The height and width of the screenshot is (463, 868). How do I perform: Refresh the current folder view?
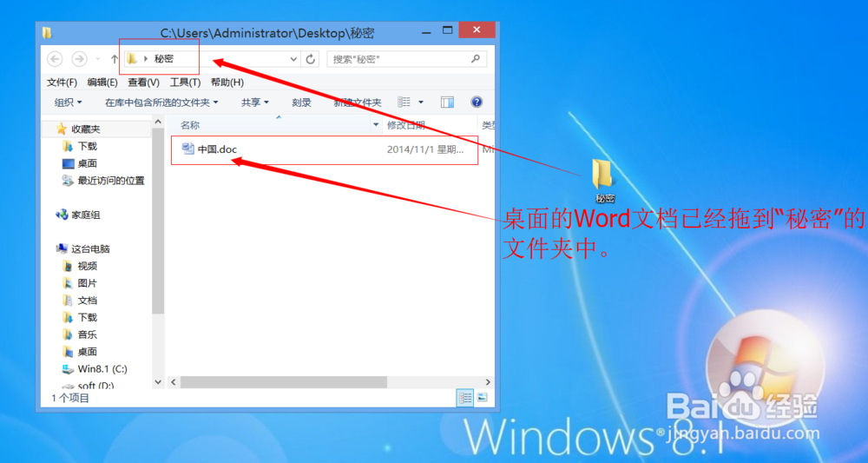click(311, 59)
